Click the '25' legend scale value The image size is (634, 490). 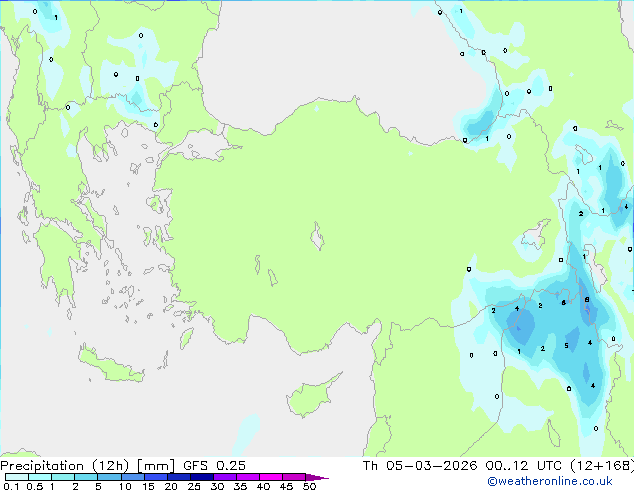pos(194,486)
